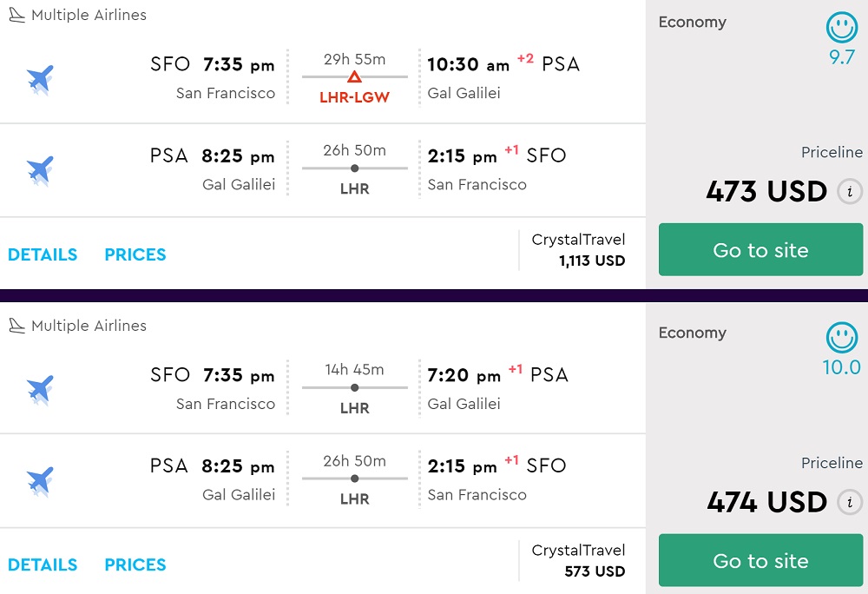The width and height of the screenshot is (868, 594).
Task: Expand DETAILS for the 473 USD itinerary
Action: click(43, 254)
